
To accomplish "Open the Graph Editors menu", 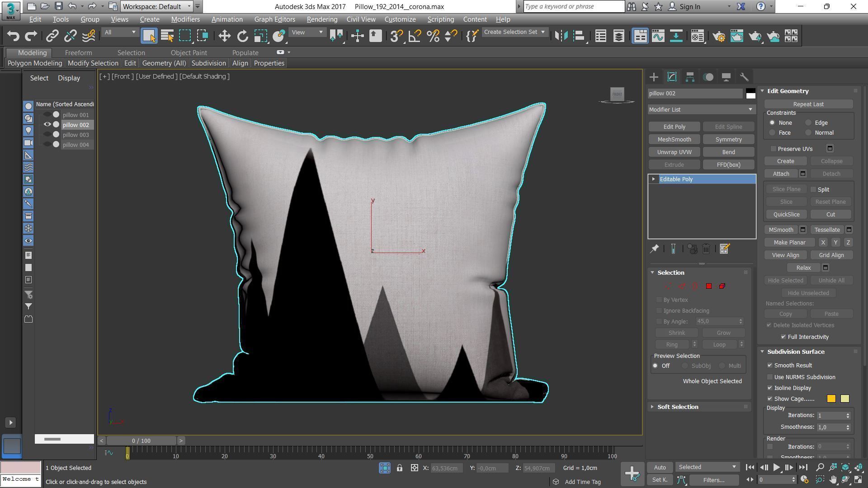I will point(274,19).
